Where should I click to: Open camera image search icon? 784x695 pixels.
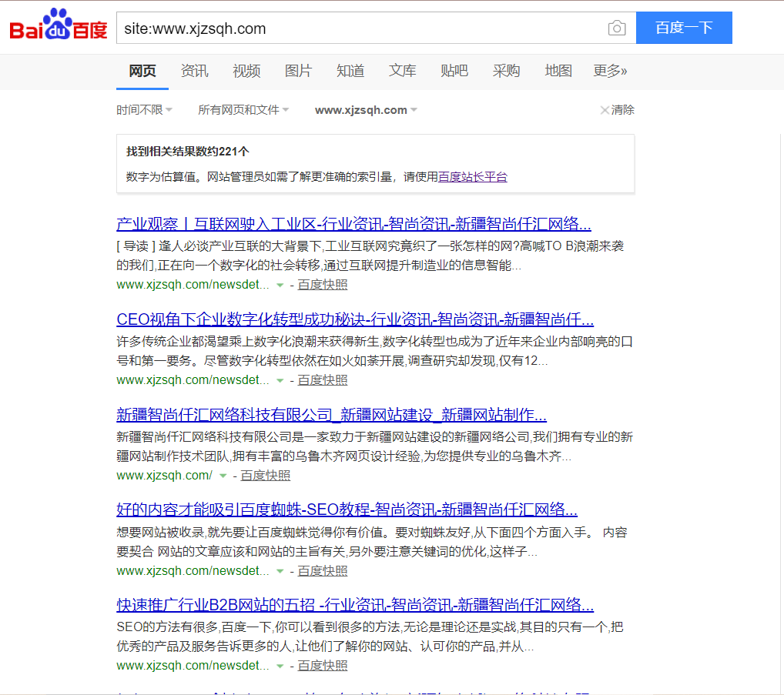pyautogui.click(x=616, y=28)
